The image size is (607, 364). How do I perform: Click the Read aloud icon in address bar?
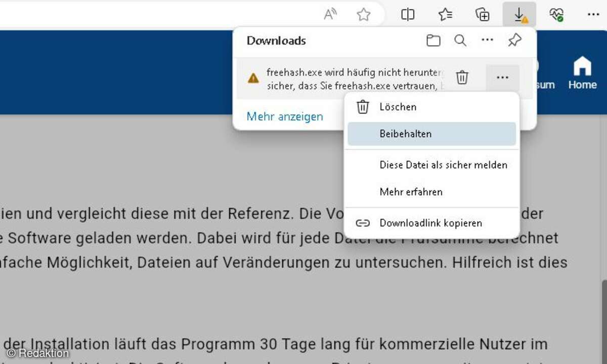330,15
